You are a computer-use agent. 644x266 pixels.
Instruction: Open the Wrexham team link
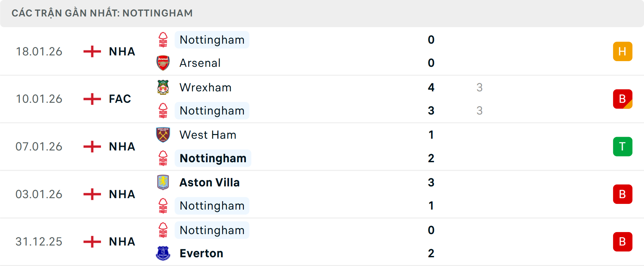point(205,87)
